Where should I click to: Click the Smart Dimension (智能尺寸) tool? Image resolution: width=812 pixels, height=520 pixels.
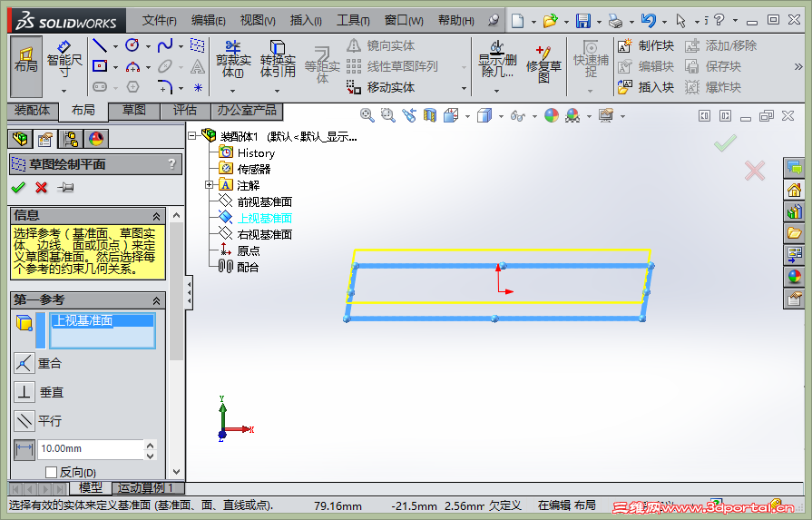tap(64, 60)
